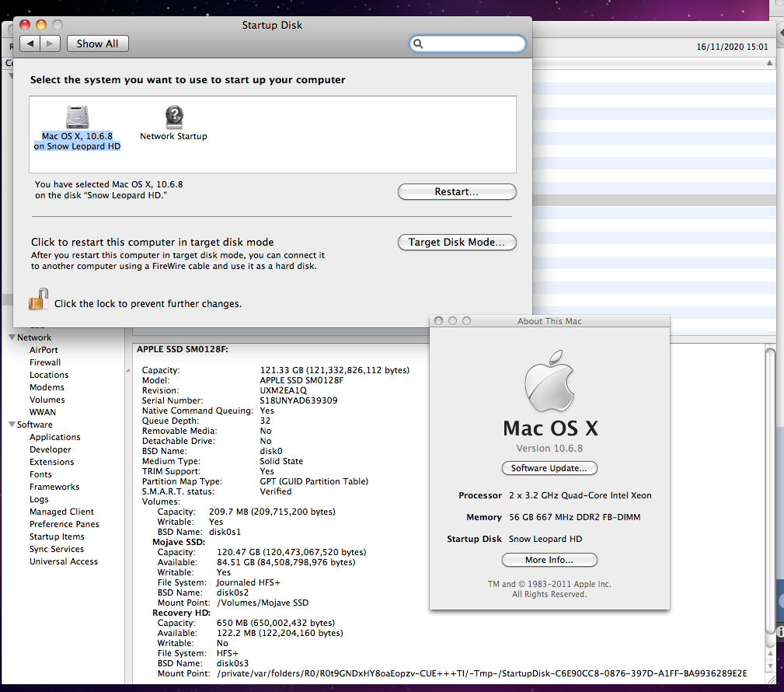
Task: Click the details pane scroll down arrow
Action: (x=770, y=666)
